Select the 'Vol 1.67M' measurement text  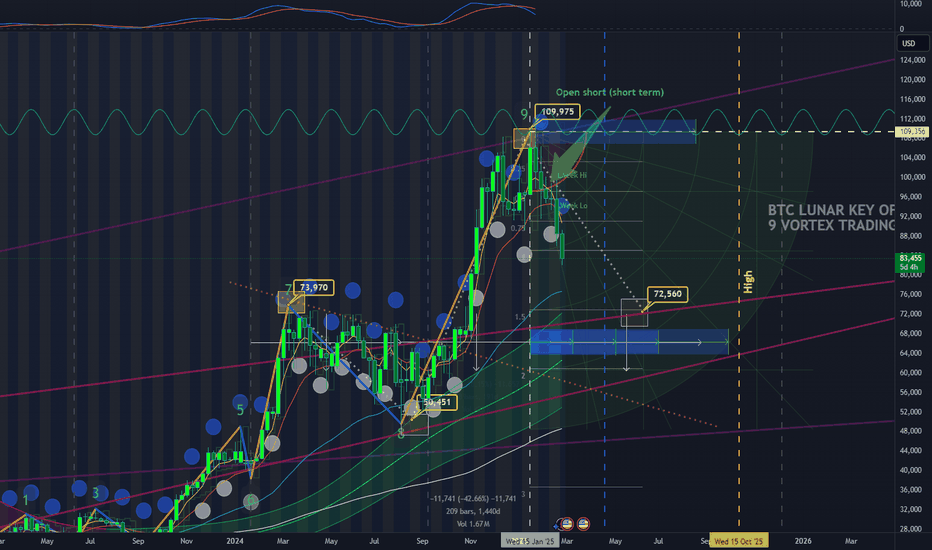click(x=473, y=524)
